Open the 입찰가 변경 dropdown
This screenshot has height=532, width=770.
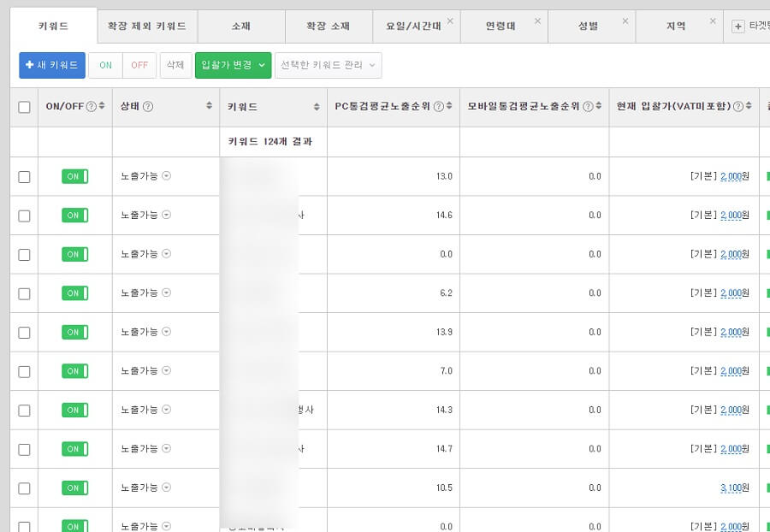pyautogui.click(x=233, y=65)
